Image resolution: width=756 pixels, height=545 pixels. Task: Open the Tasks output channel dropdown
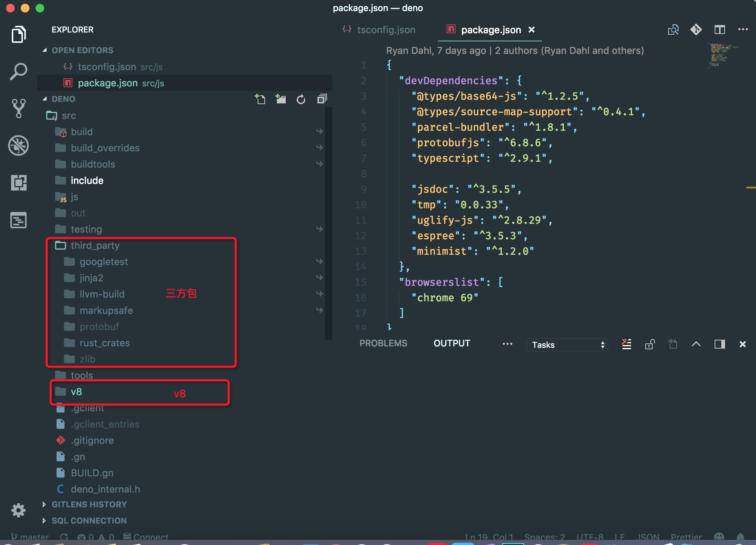click(x=567, y=345)
